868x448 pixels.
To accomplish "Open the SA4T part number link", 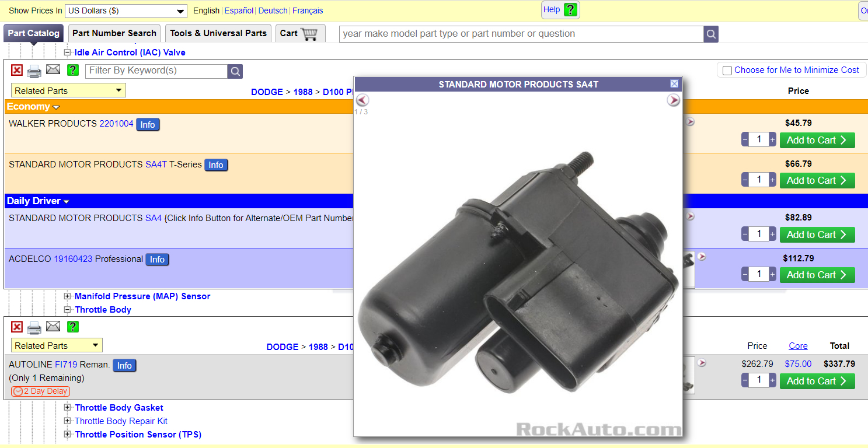I will coord(156,164).
